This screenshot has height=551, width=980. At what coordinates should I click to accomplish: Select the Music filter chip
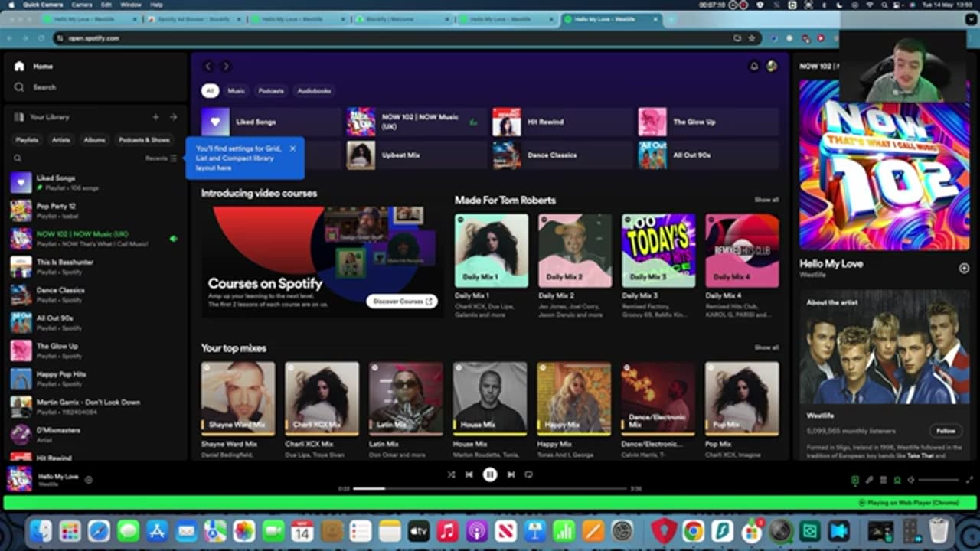tap(237, 91)
